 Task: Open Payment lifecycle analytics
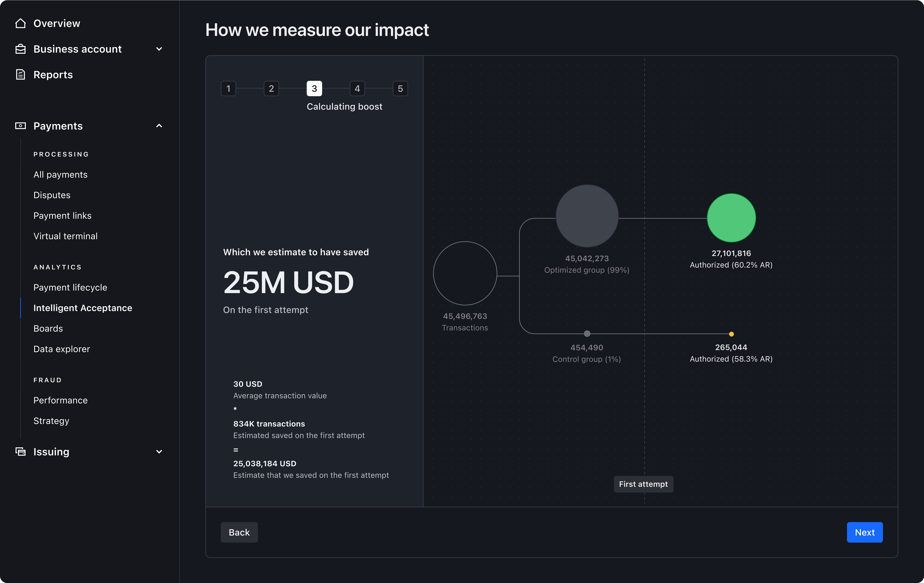[x=70, y=287]
